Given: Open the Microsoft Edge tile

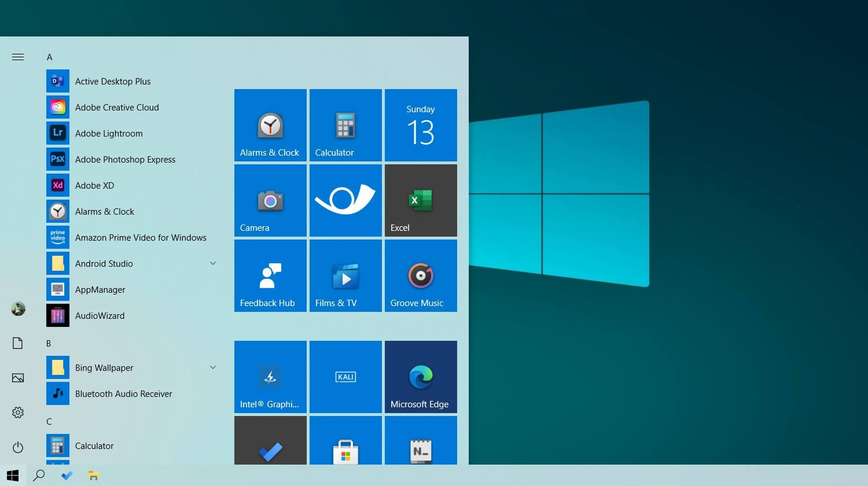Looking at the screenshot, I should point(421,377).
